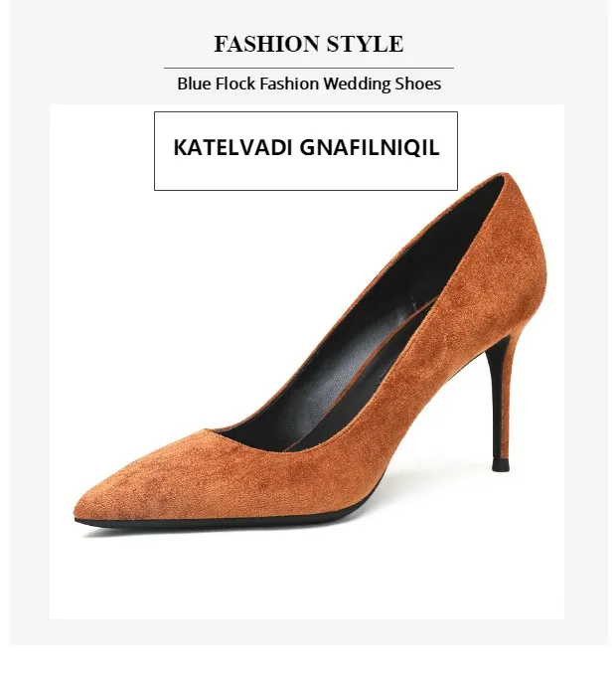616x677 pixels.
Task: Click the black tip of the stiletto heel
Action: coord(501,467)
